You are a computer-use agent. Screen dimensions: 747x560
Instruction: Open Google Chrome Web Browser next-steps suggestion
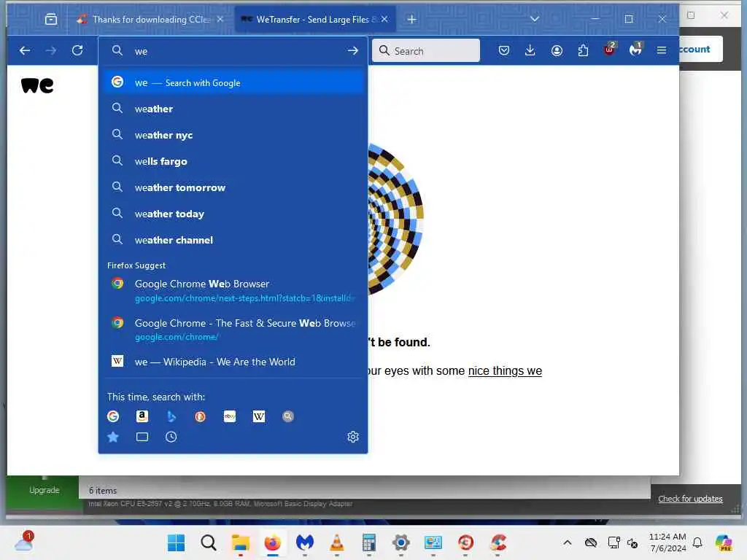tap(233, 290)
